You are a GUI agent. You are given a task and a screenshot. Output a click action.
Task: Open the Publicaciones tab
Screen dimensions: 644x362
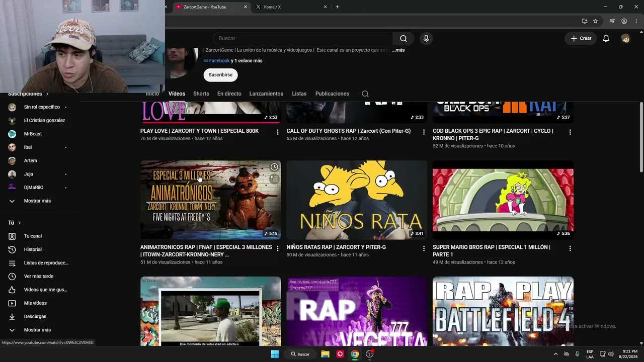point(332,94)
